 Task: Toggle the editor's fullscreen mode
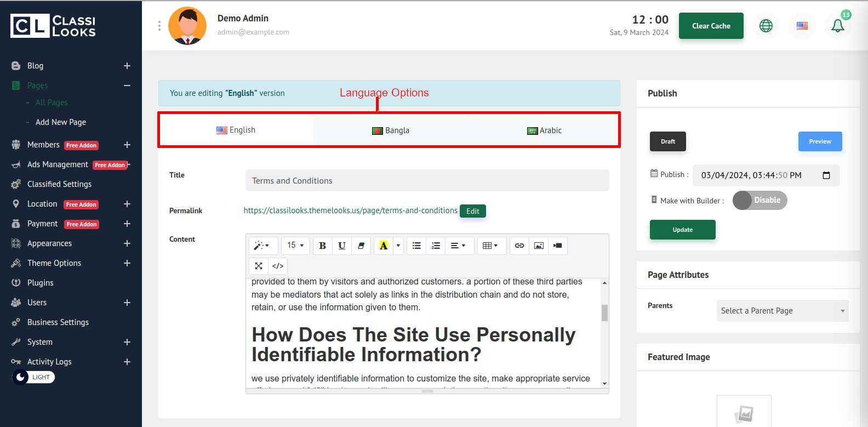point(259,266)
